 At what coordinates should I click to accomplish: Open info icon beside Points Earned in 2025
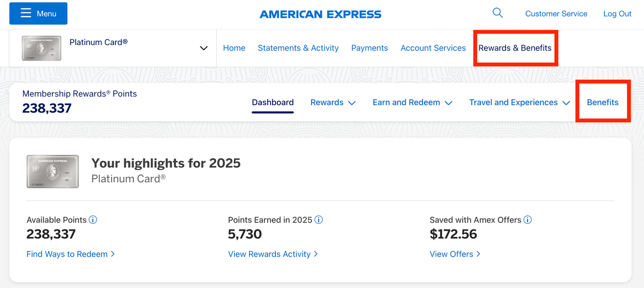319,220
